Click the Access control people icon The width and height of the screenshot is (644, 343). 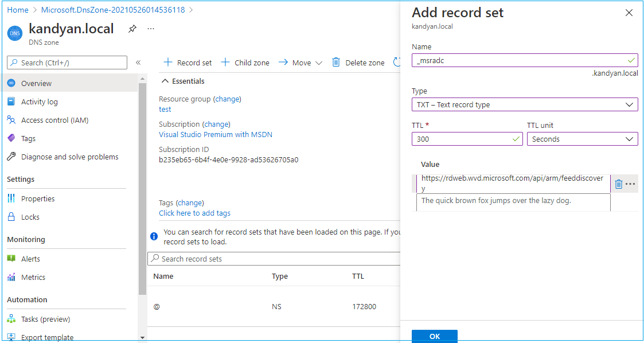coord(11,120)
